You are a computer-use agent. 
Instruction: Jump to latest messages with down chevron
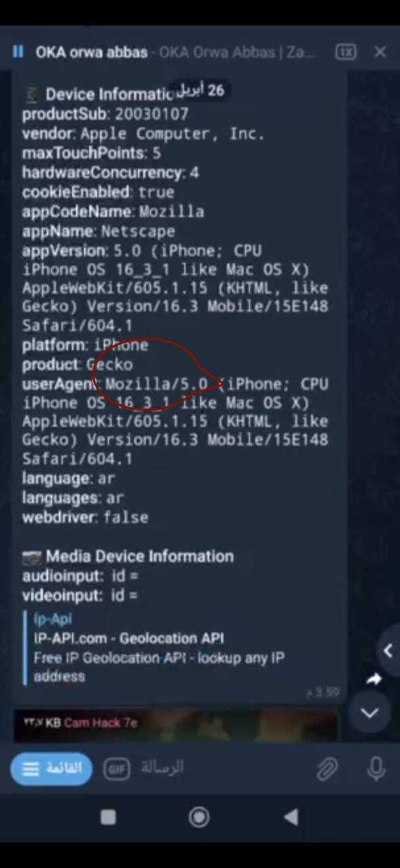369,712
